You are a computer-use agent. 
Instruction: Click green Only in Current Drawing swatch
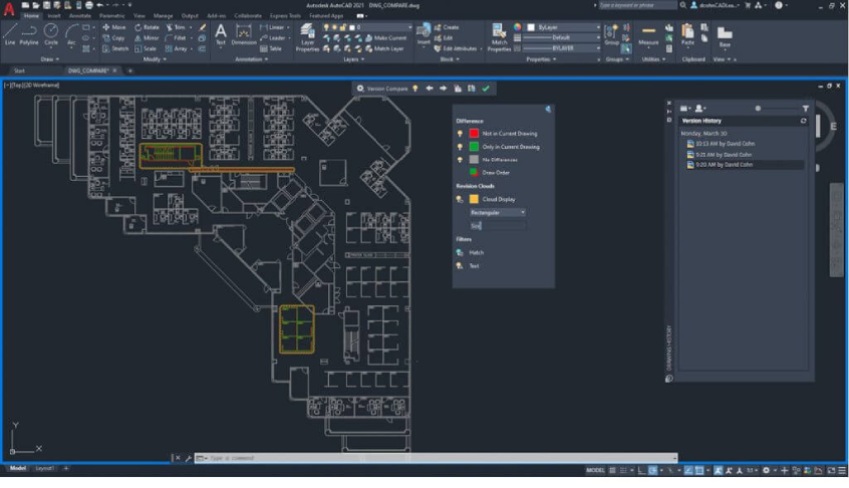point(474,147)
